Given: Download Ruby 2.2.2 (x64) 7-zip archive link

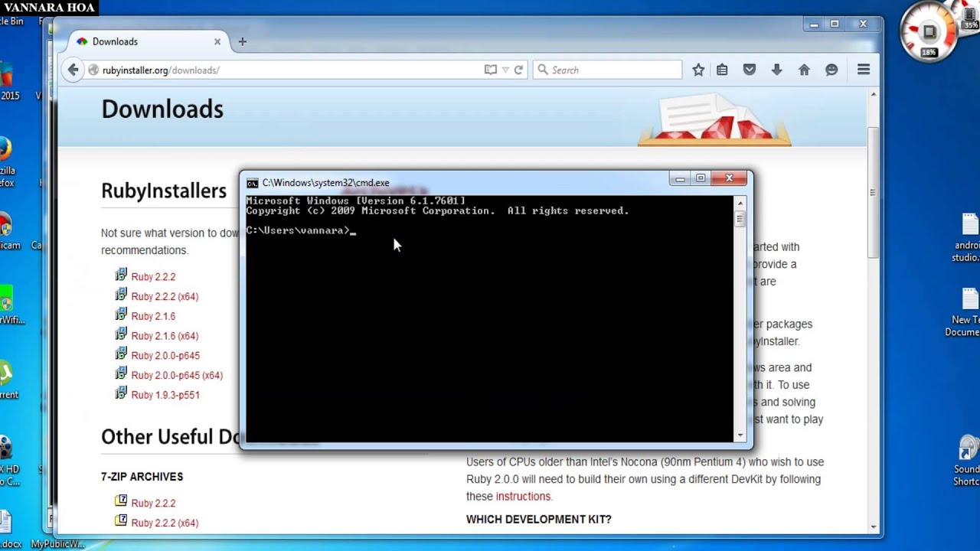Looking at the screenshot, I should pos(165,523).
